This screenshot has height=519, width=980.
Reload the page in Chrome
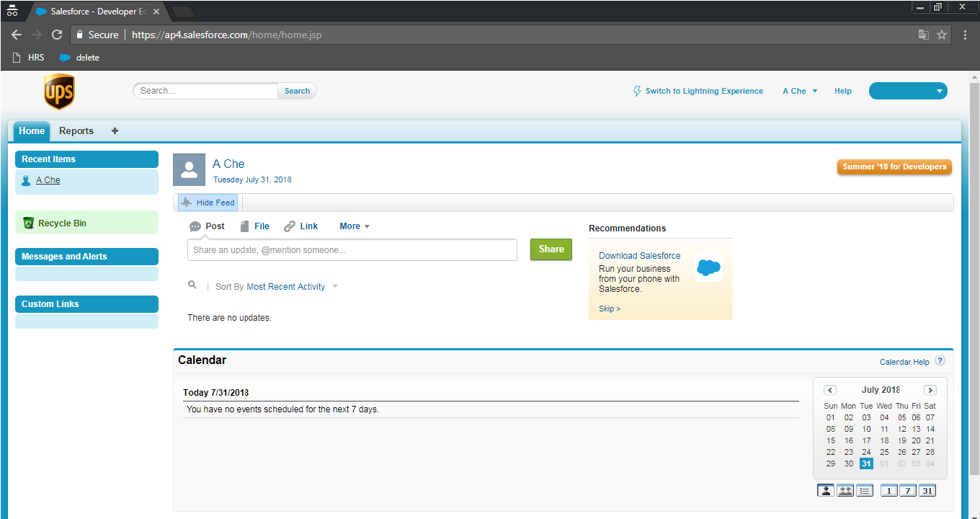(x=55, y=35)
